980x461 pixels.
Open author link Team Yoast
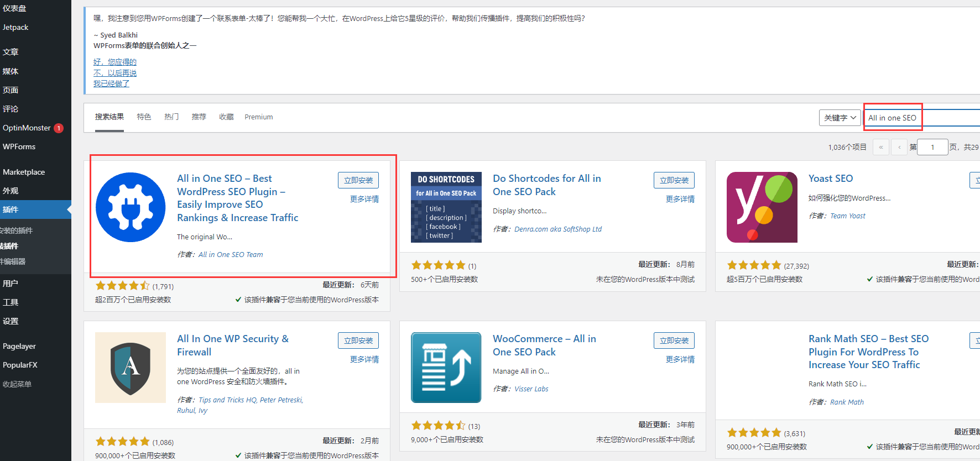[848, 216]
